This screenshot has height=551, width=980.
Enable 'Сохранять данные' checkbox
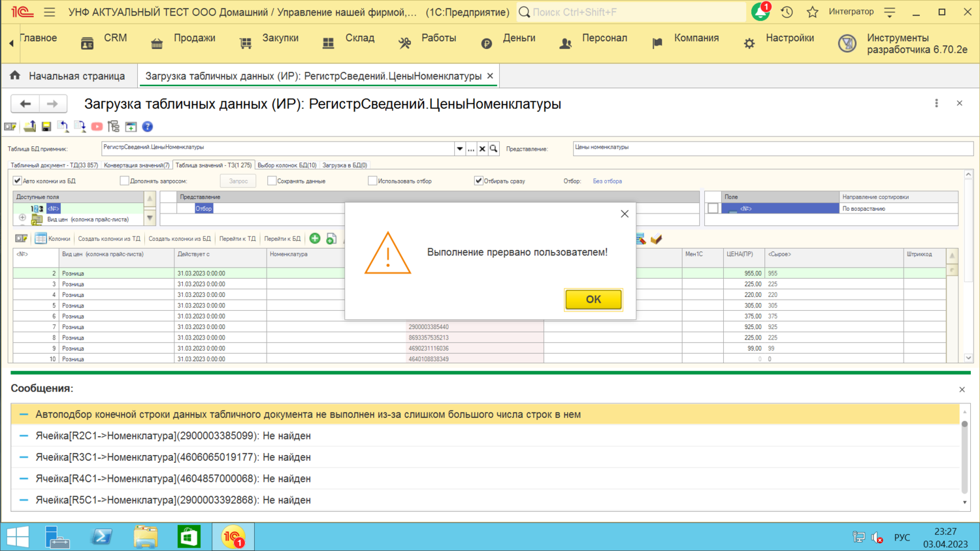pyautogui.click(x=272, y=181)
